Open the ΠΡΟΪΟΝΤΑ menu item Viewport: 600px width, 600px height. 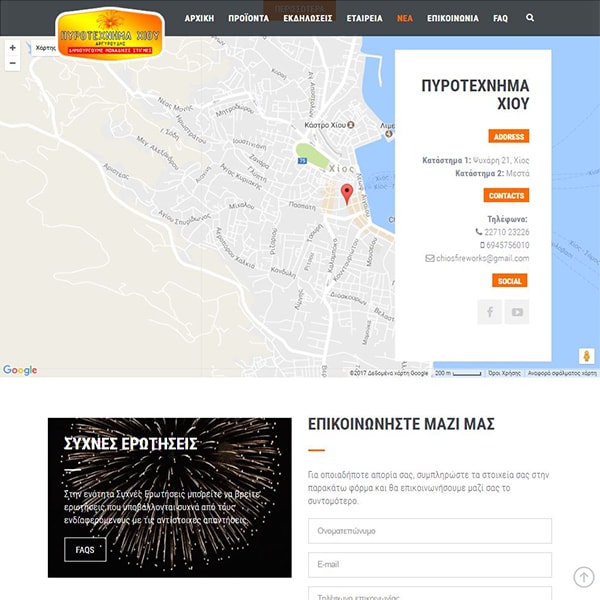point(248,18)
